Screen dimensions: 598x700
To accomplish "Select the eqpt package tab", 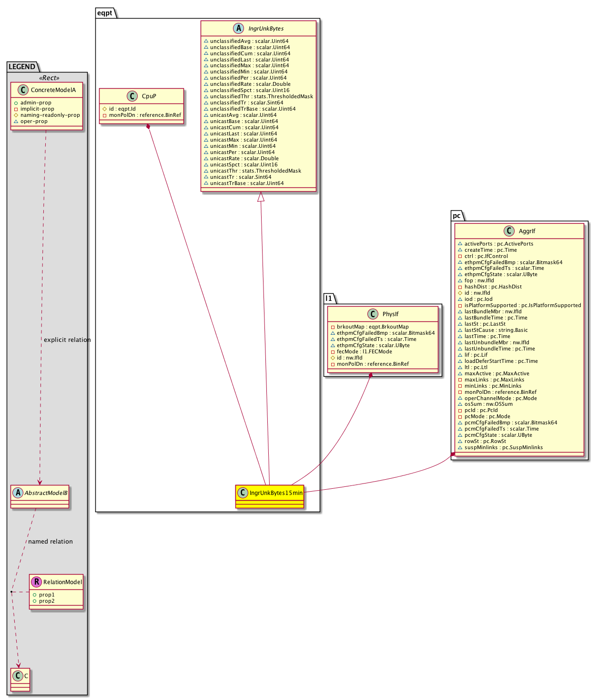I will pos(105,13).
